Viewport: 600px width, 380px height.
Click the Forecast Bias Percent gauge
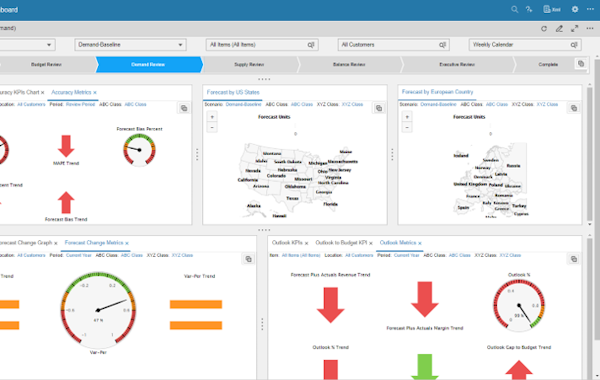(139, 150)
